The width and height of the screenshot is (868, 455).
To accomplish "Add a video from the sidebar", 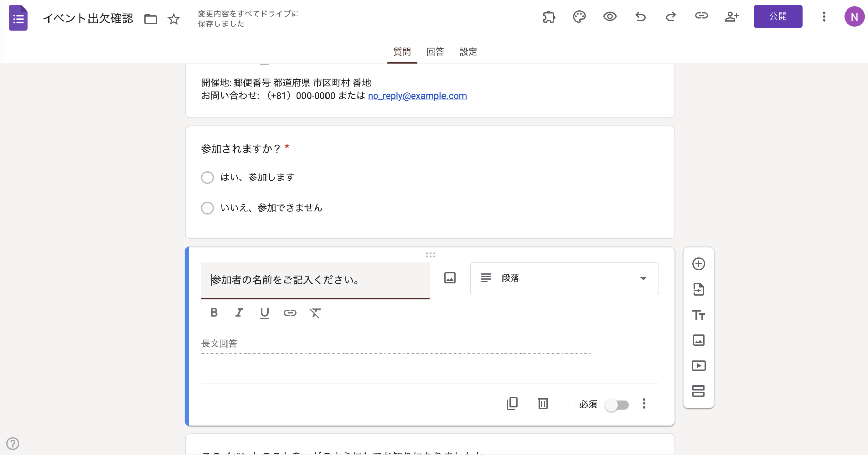I will [698, 365].
